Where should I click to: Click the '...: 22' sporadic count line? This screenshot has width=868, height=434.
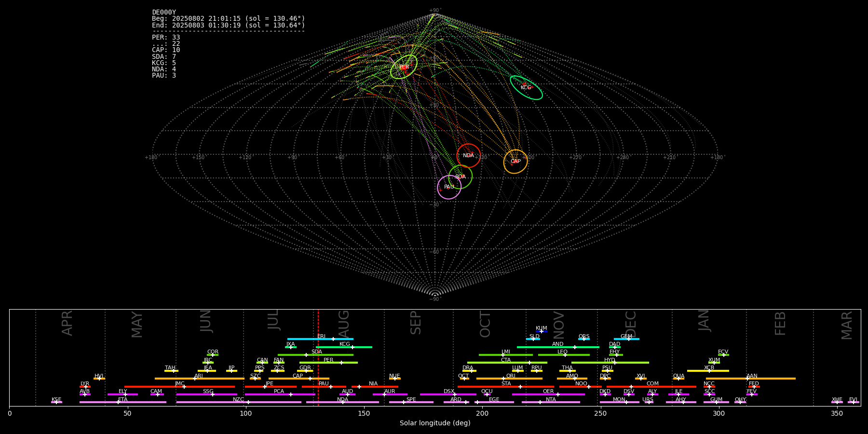pos(166,44)
